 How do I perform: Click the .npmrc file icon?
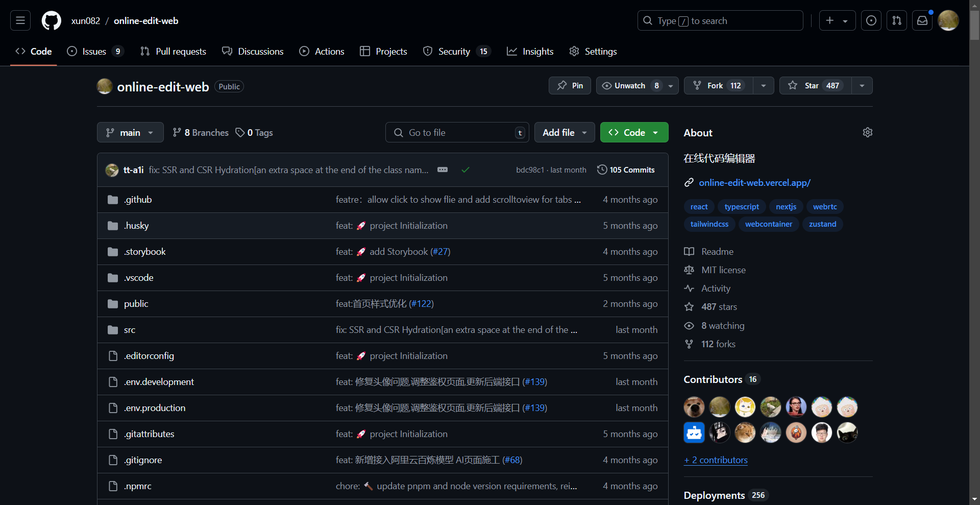[x=113, y=486]
